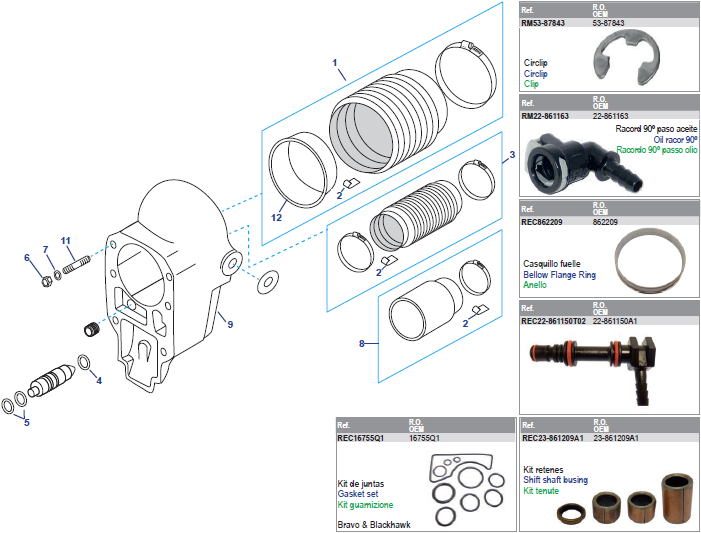This screenshot has height=533, width=701.
Task: Click the 'Racordo 90º passo olio' label
Action: pos(657,150)
